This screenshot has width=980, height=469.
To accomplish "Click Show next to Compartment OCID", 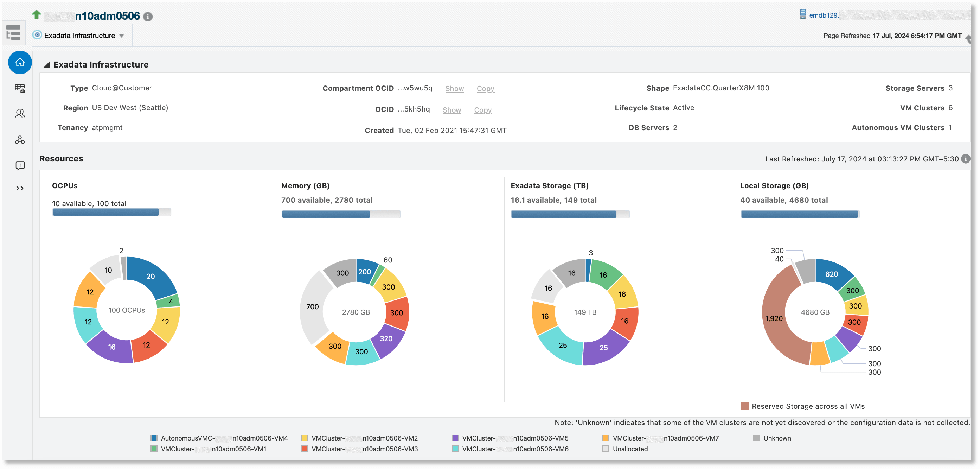I will 454,88.
